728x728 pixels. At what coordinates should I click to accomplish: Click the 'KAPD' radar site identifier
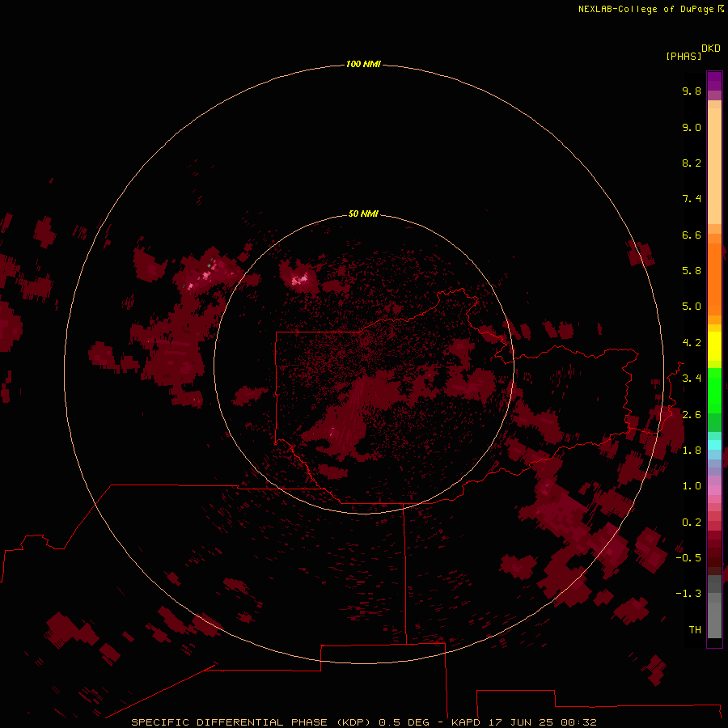pyautogui.click(x=466, y=722)
